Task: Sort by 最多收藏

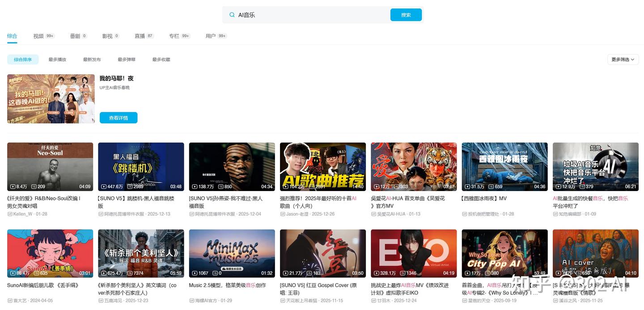Action: pos(161,59)
